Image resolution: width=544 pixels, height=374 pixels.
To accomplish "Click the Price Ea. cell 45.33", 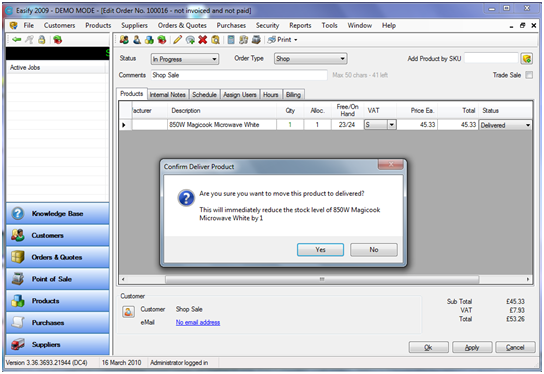I will point(417,125).
